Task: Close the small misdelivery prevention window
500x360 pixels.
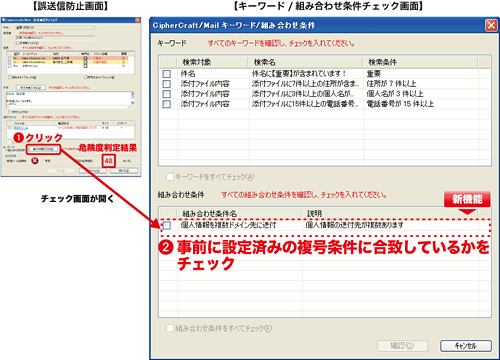Action: click(138, 20)
